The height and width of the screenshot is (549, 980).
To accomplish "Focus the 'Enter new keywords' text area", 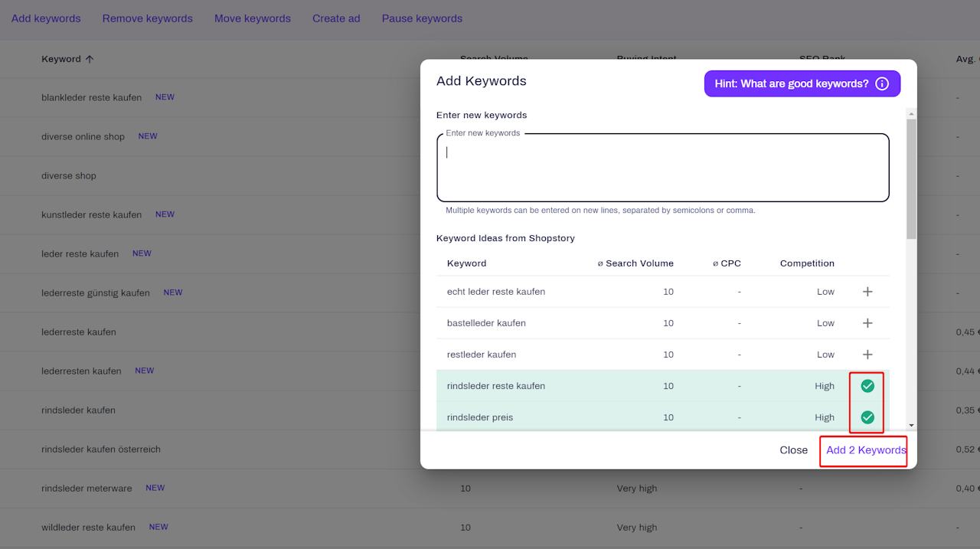I will click(662, 168).
